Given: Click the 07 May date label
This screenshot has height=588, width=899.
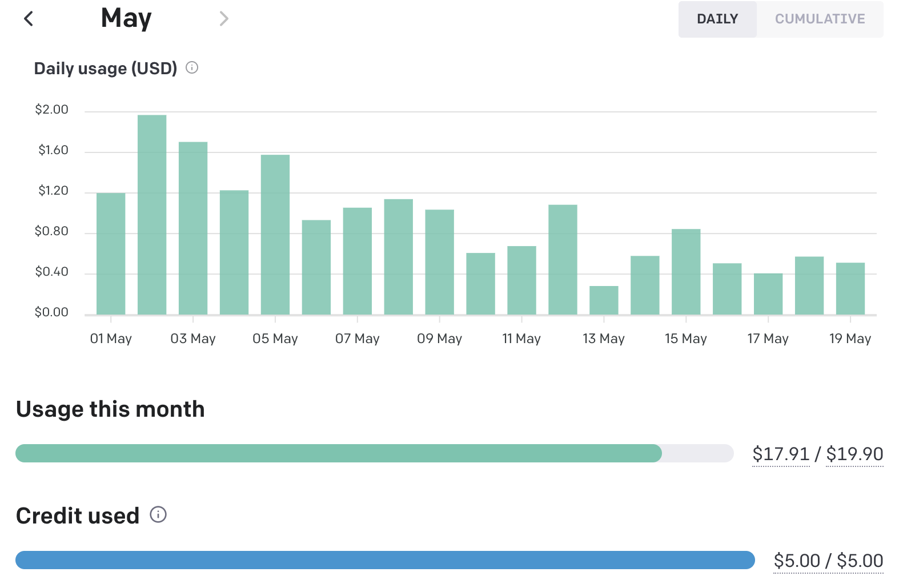Looking at the screenshot, I should [358, 339].
